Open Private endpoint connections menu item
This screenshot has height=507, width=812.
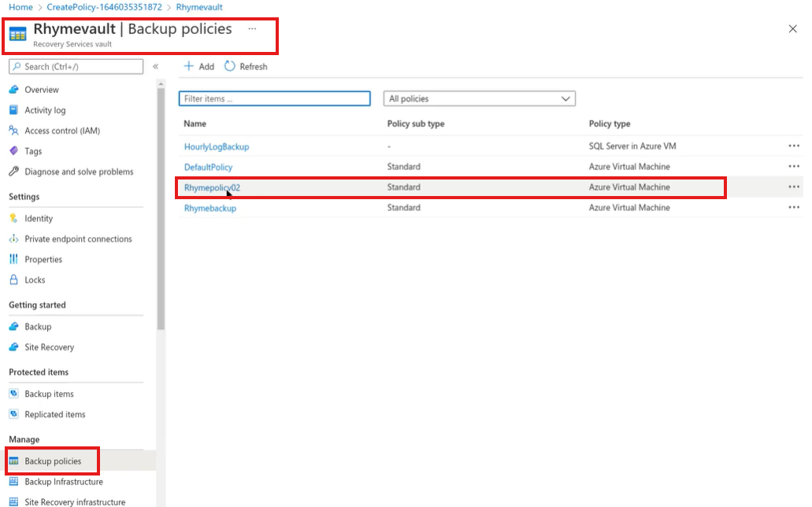(78, 239)
